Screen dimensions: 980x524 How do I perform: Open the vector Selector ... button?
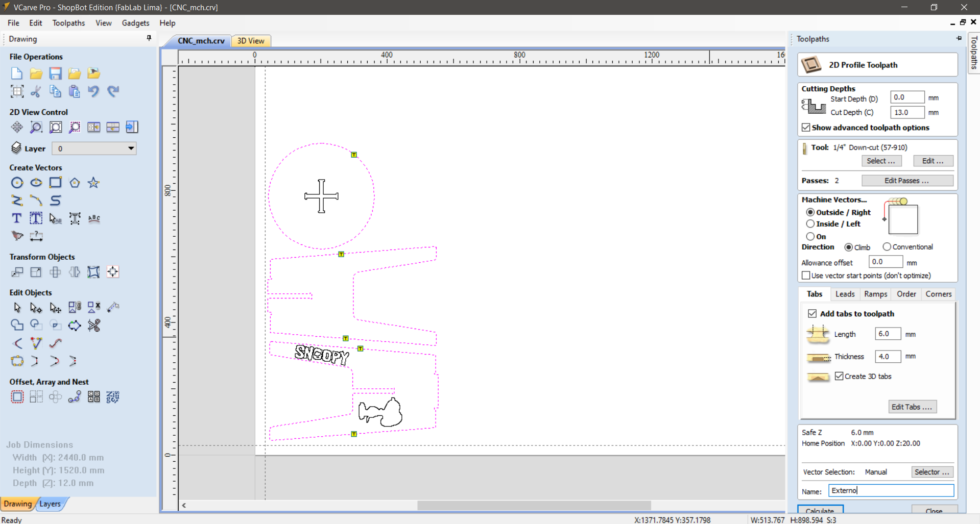(x=932, y=472)
